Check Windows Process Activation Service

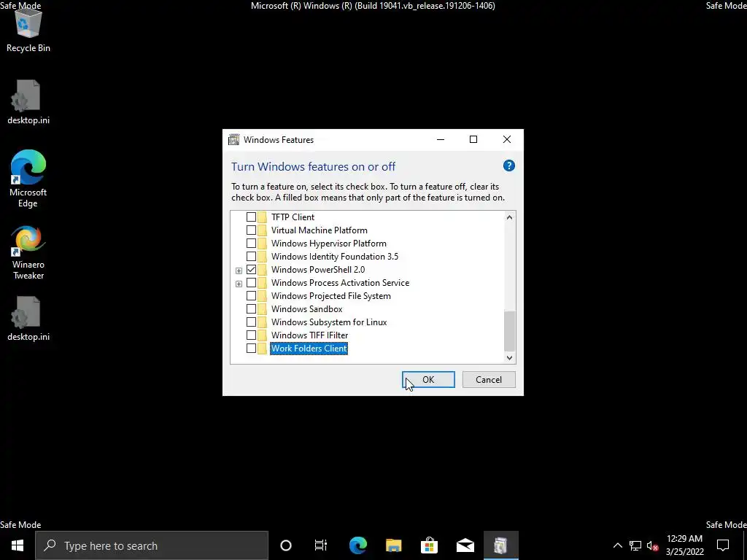(x=251, y=283)
